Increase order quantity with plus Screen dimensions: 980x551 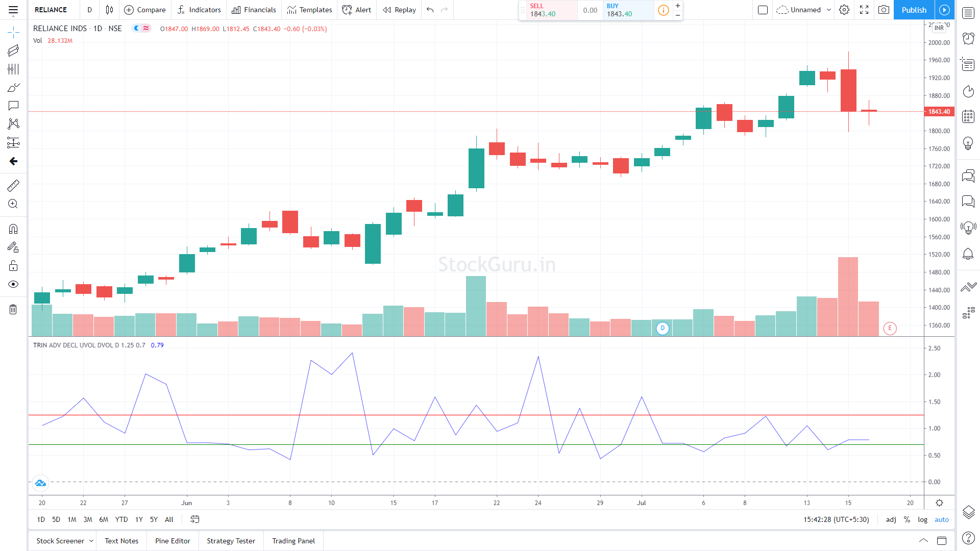click(x=678, y=6)
